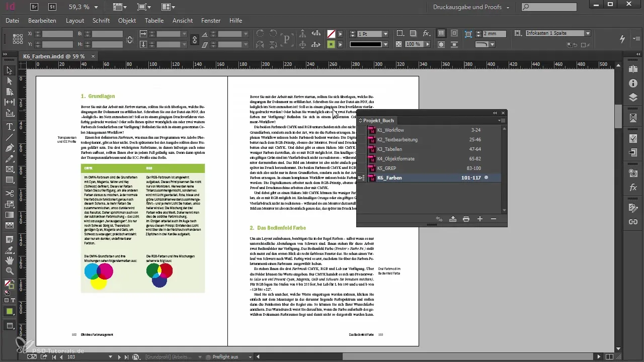Select the Direct Selection tool

pyautogui.click(x=9, y=81)
